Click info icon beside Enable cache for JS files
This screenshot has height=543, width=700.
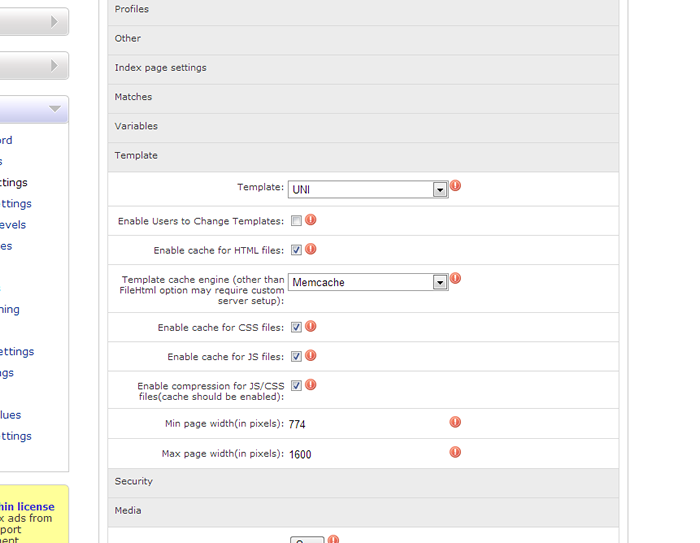point(310,355)
